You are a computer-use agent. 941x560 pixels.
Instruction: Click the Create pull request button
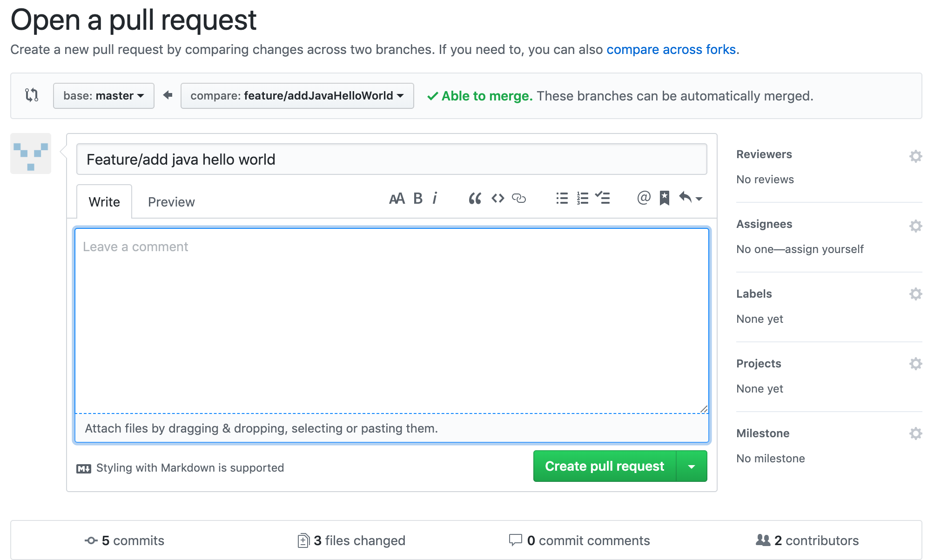[x=605, y=466]
